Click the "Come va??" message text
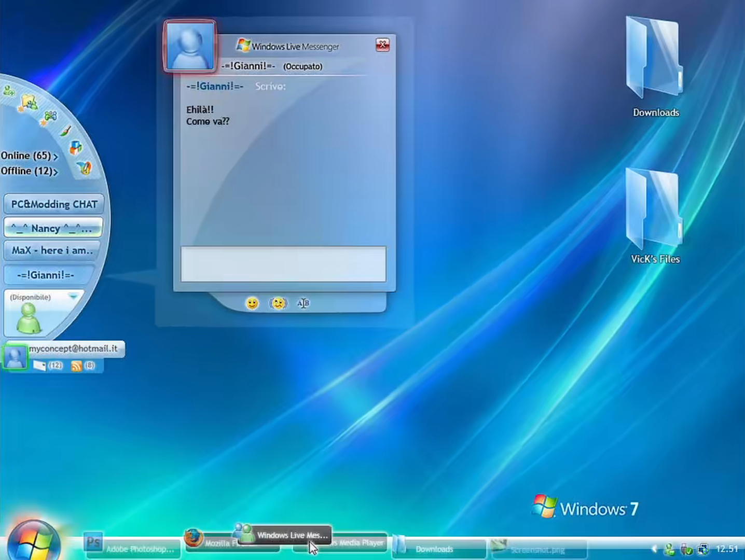The image size is (745, 560). (208, 121)
